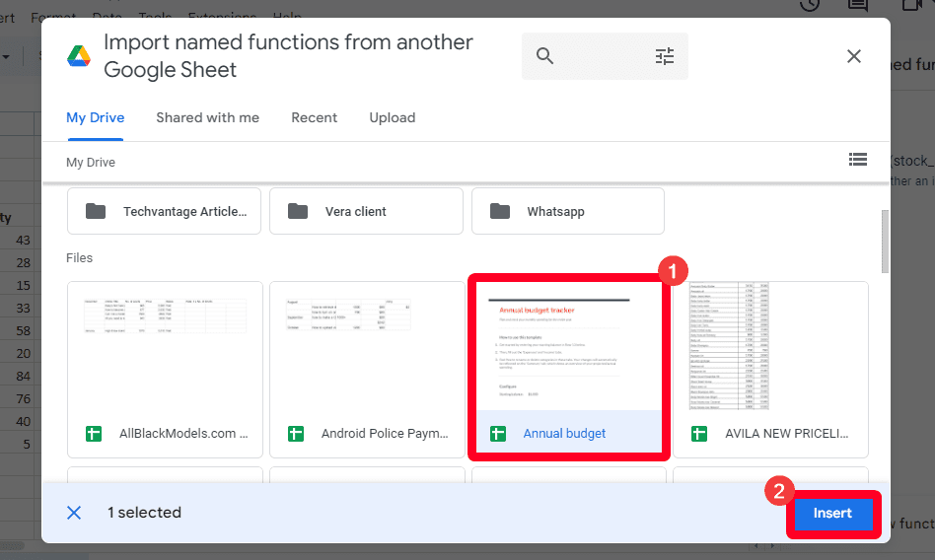Open the Whatsapp folder

point(568,211)
